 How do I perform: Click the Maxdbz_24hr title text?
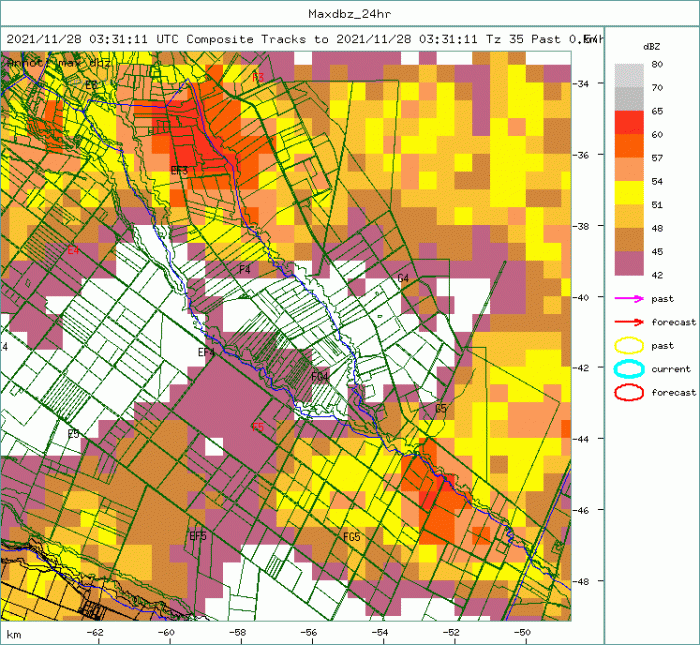(x=350, y=14)
